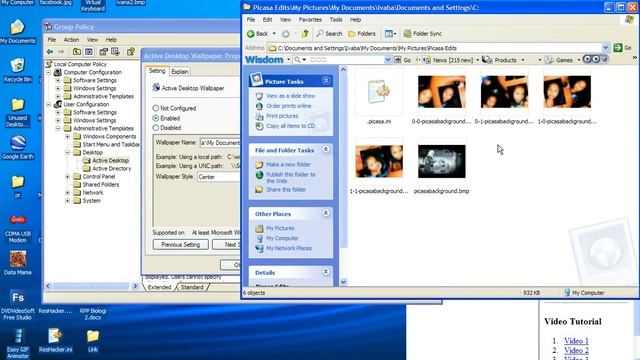Open ResHacker.ini desktop icon
Image resolution: width=640 pixels, height=360 pixels.
click(x=55, y=340)
